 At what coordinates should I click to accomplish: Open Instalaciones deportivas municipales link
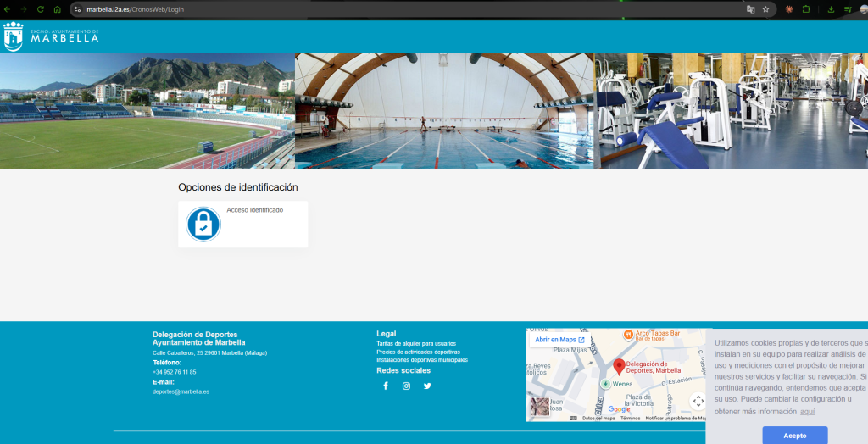[422, 360]
